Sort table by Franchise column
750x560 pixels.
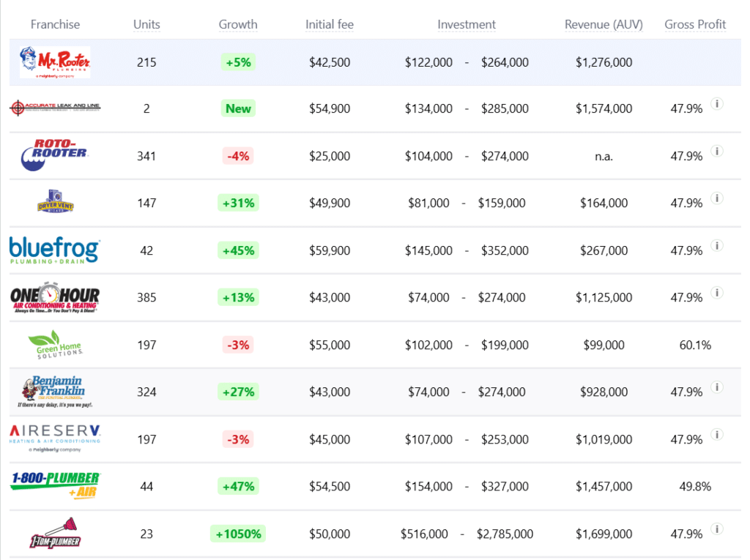coord(55,24)
